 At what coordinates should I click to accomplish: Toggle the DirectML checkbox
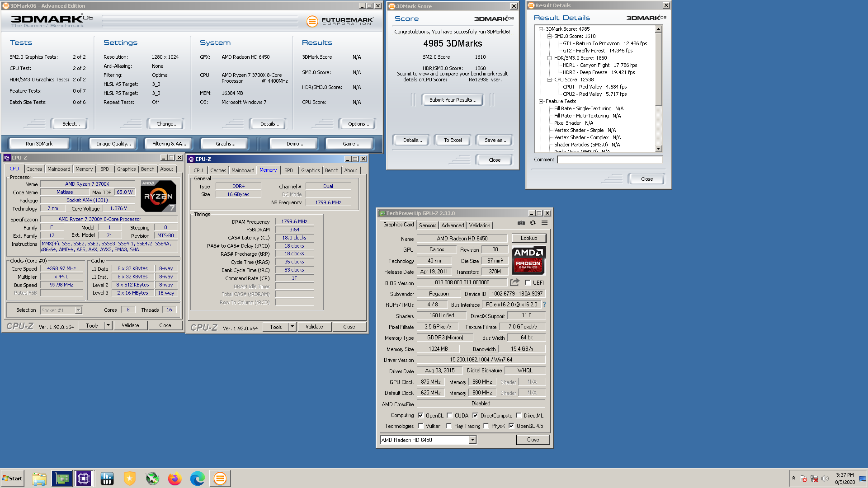519,416
